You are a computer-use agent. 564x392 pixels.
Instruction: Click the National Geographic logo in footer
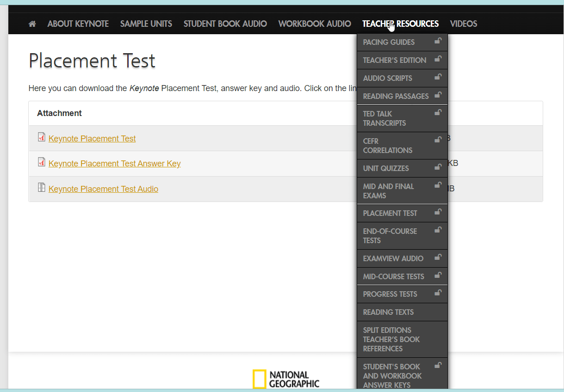[x=286, y=379]
